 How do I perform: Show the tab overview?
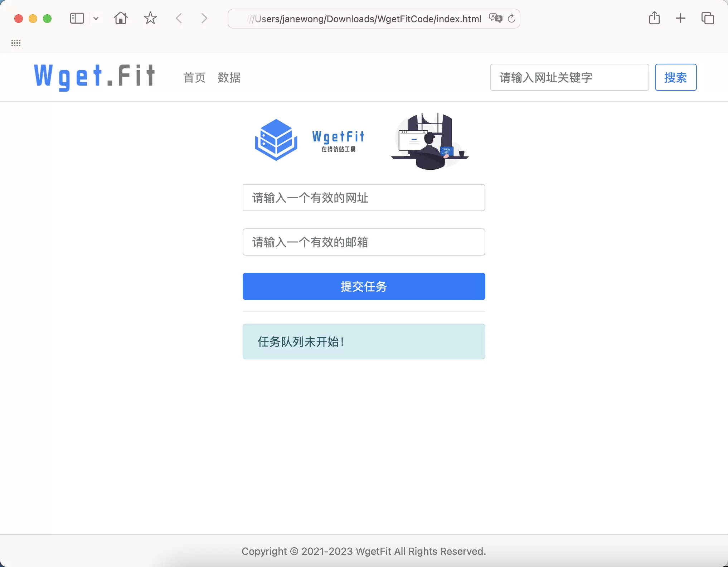pyautogui.click(x=708, y=18)
